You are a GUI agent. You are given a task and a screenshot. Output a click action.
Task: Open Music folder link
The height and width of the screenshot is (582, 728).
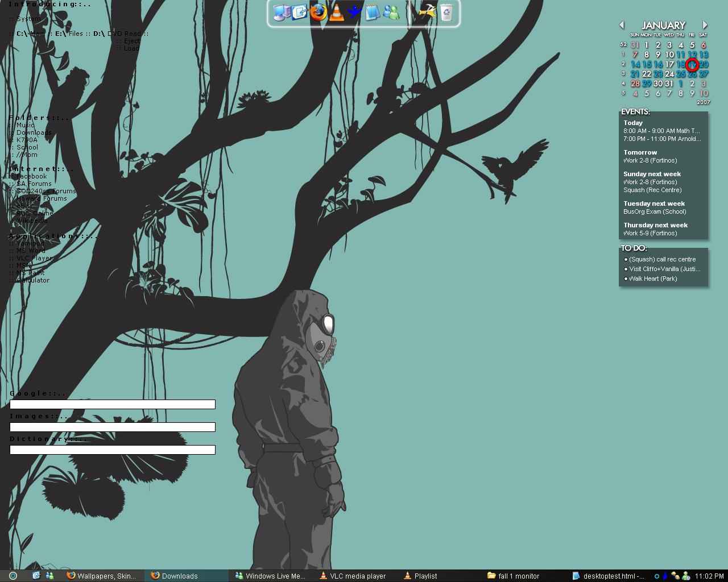point(26,125)
